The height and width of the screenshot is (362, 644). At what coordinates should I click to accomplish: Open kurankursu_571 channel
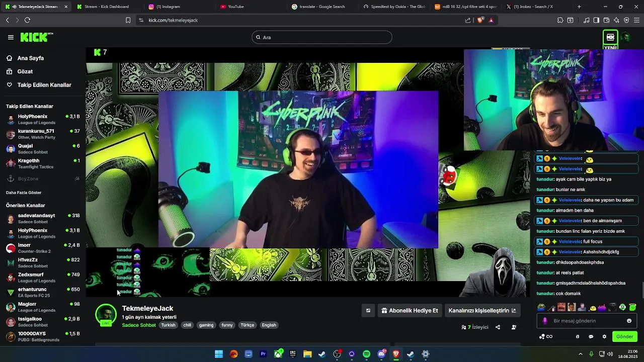coord(43,134)
